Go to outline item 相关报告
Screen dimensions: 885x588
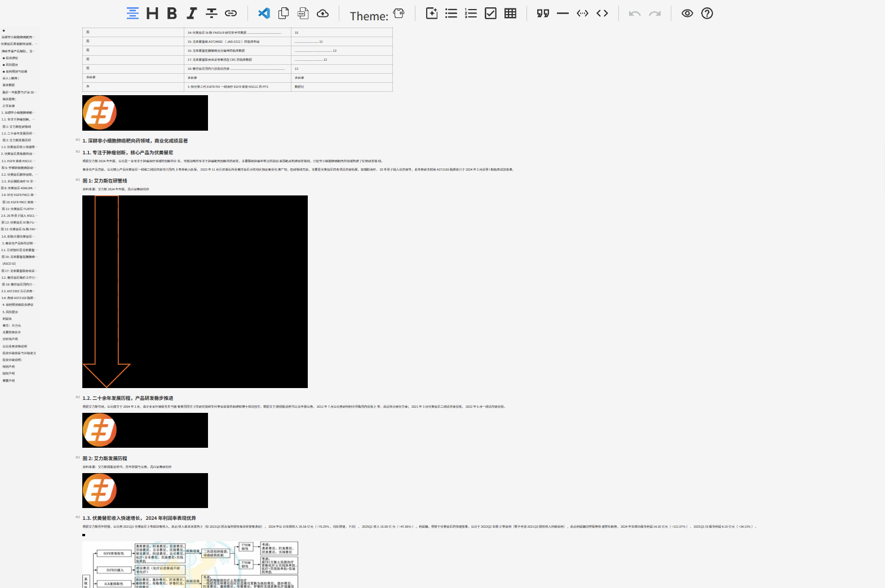(10, 99)
